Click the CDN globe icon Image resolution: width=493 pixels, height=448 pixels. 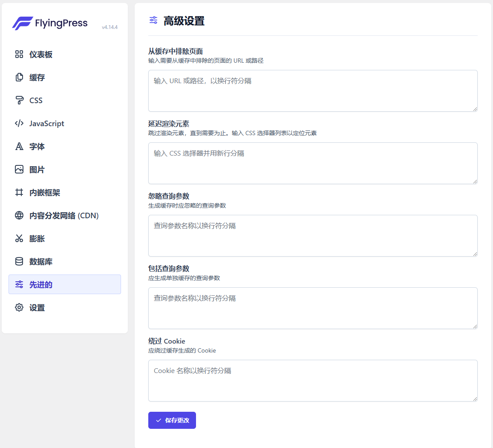(x=19, y=215)
